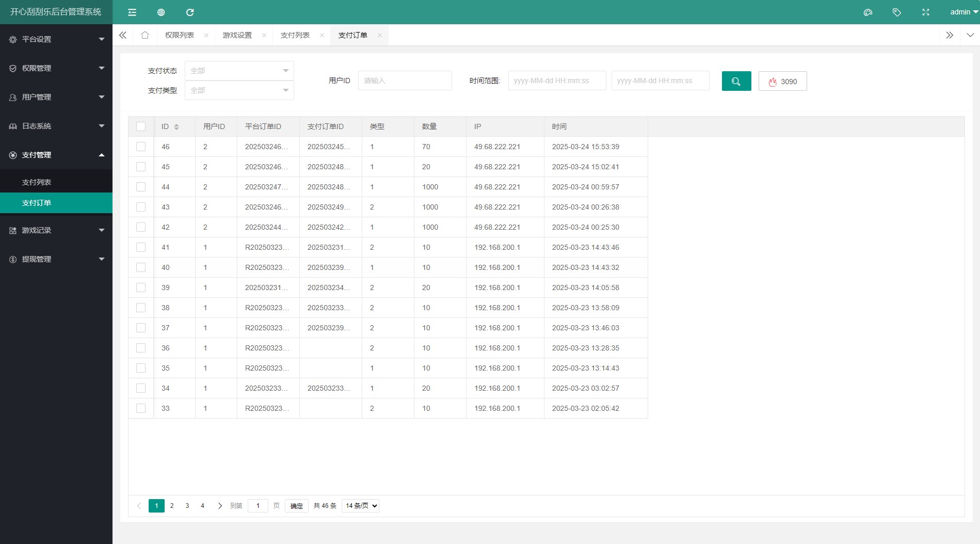
Task: Switch to 游戏设置 tab
Action: [x=237, y=35]
